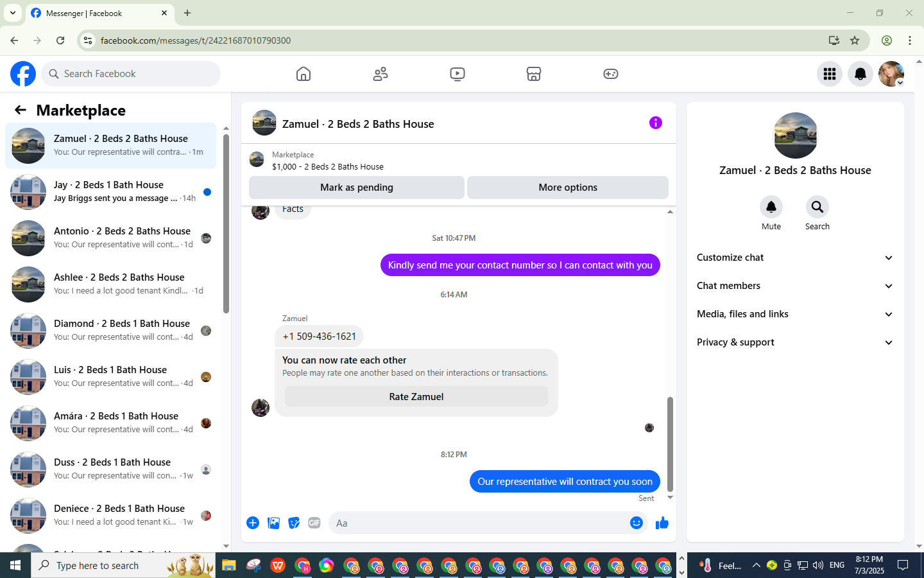Image resolution: width=924 pixels, height=578 pixels.
Task: Open Duss 2 Beds 1 Bath House chat
Action: point(110,469)
